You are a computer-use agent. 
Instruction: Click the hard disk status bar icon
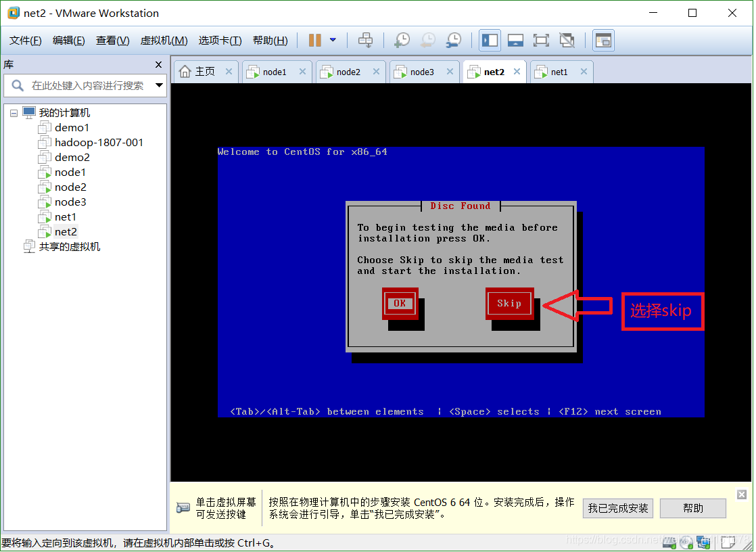[669, 543]
